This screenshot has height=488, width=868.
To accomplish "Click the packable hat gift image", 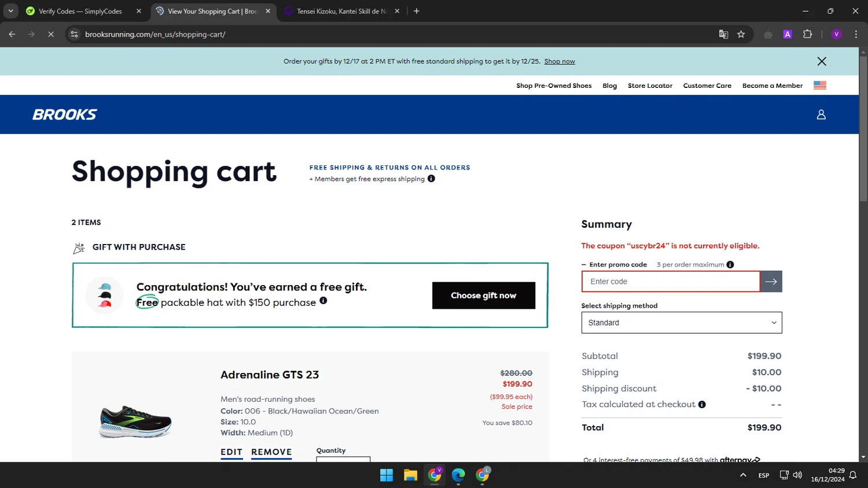I will [105, 295].
